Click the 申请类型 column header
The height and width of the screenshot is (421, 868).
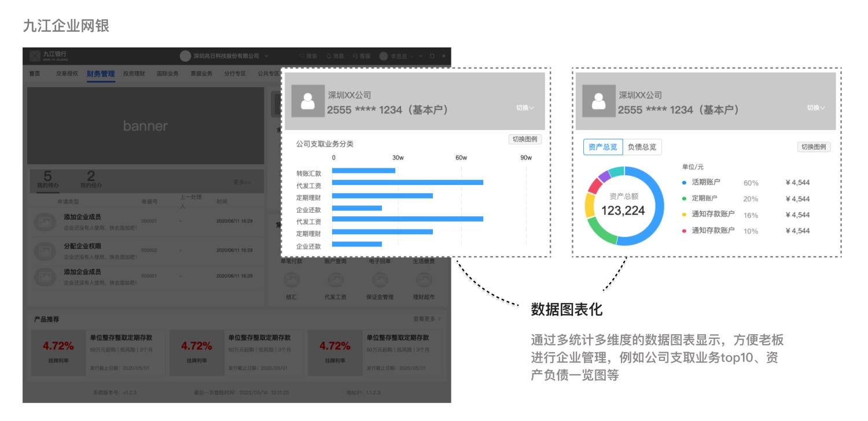[68, 201]
